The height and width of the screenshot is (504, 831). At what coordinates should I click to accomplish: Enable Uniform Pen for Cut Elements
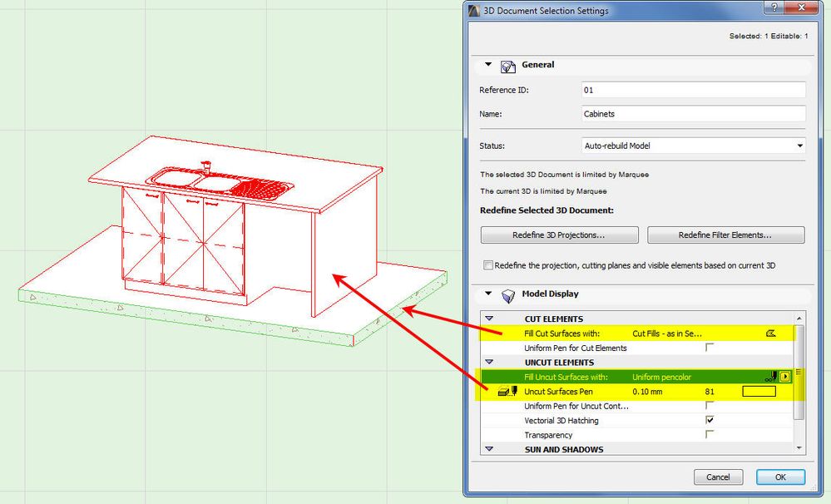click(710, 348)
